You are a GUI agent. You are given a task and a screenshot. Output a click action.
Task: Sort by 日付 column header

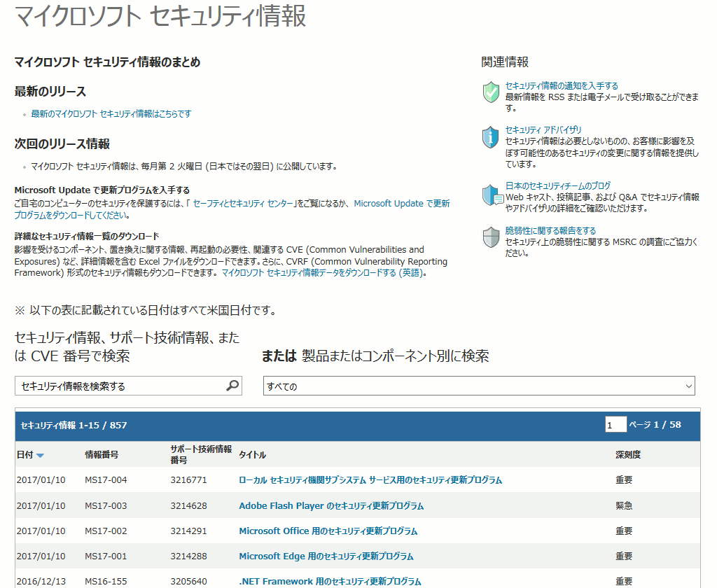[25, 455]
